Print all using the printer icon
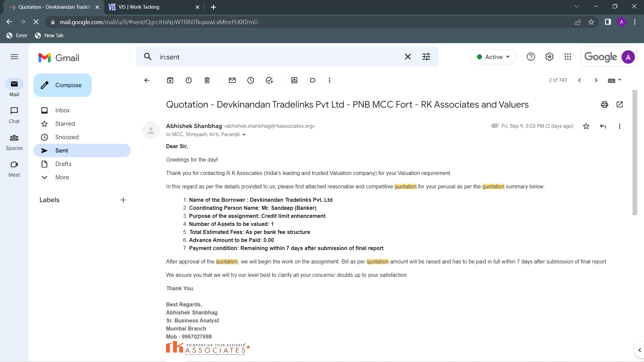644x362 pixels. point(604,105)
